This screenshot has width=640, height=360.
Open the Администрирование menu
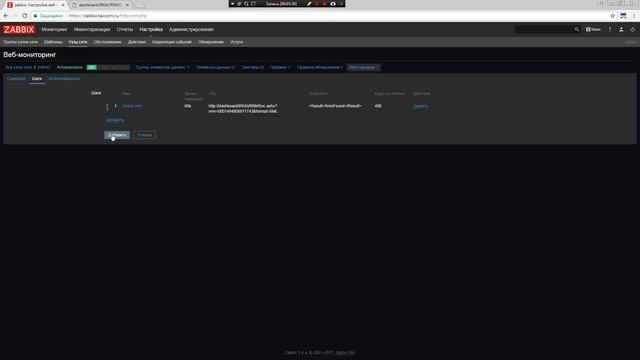pyautogui.click(x=191, y=29)
